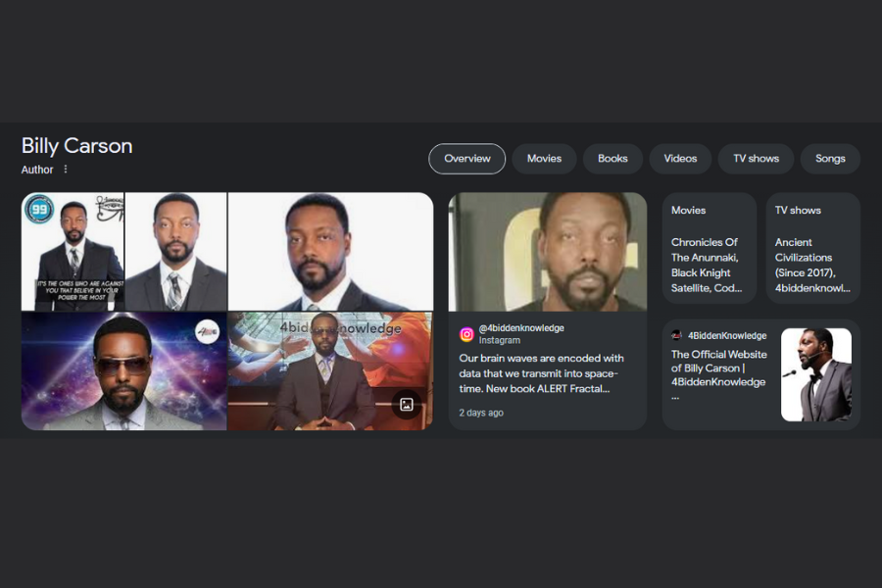Click the image gallery icon on the photo
Image resolution: width=882 pixels, height=588 pixels.
pyautogui.click(x=407, y=404)
